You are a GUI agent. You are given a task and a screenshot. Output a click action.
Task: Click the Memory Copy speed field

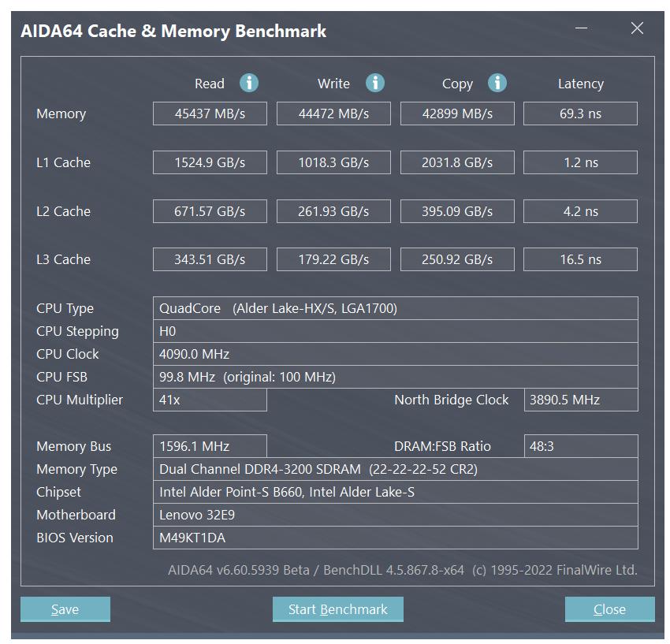[x=457, y=114]
